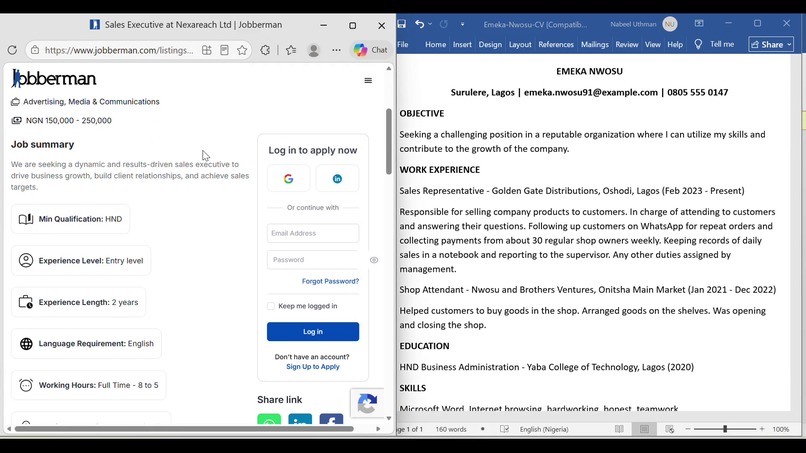Switch to the Insert ribbon tab
806x453 pixels.
[x=462, y=45]
